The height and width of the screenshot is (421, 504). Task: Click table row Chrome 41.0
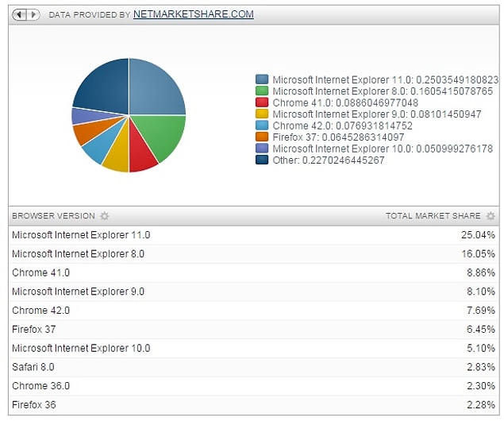254,272
